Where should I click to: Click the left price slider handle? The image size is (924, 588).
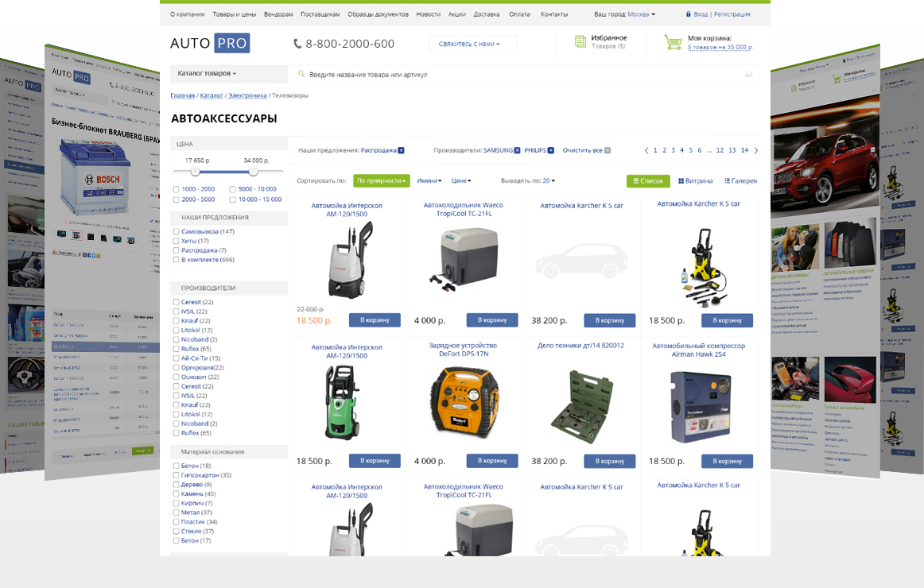195,171
